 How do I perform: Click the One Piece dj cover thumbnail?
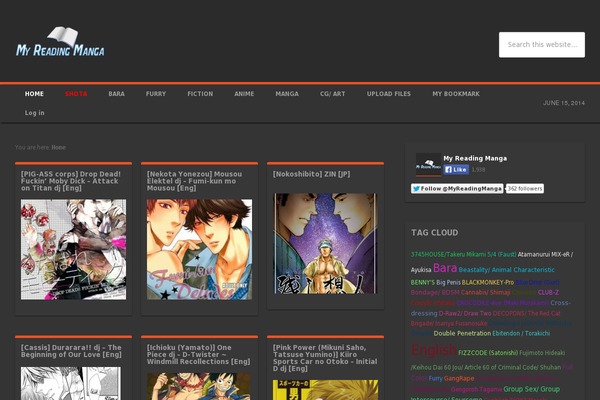[x=199, y=387]
